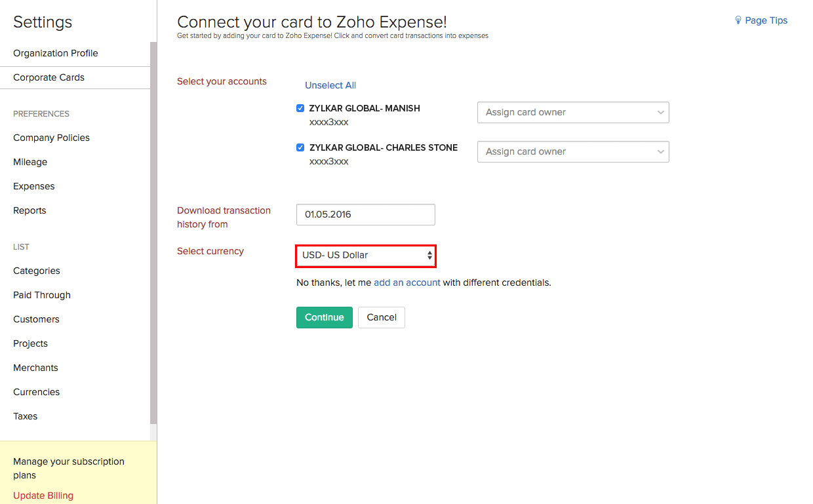Image resolution: width=813 pixels, height=504 pixels.
Task: Open the Paid Through list
Action: [x=42, y=295]
